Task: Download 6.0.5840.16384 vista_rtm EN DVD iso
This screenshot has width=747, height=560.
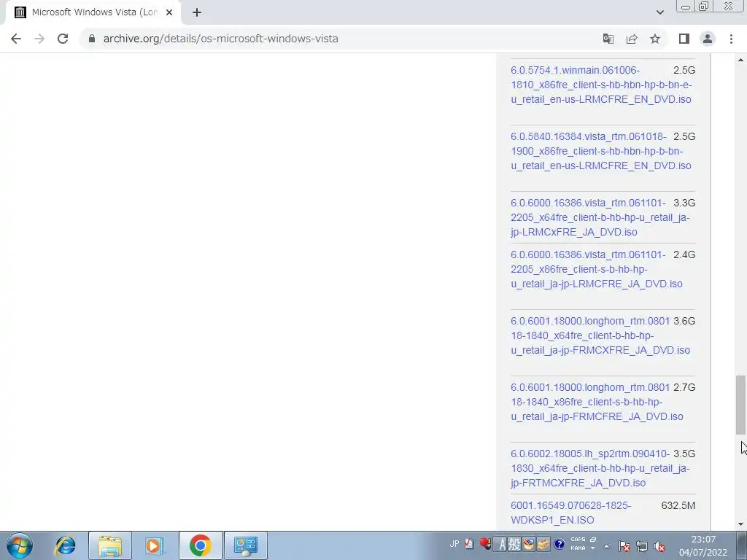Action: 601,151
